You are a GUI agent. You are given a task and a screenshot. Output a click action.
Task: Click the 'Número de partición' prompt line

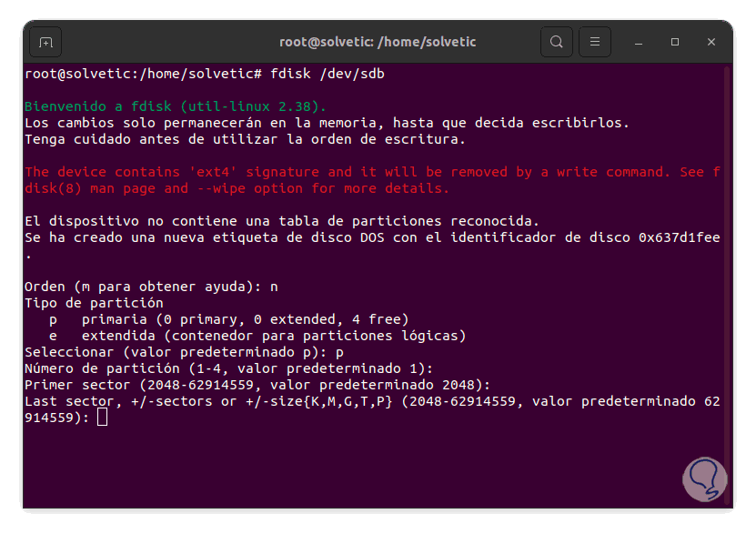point(227,368)
